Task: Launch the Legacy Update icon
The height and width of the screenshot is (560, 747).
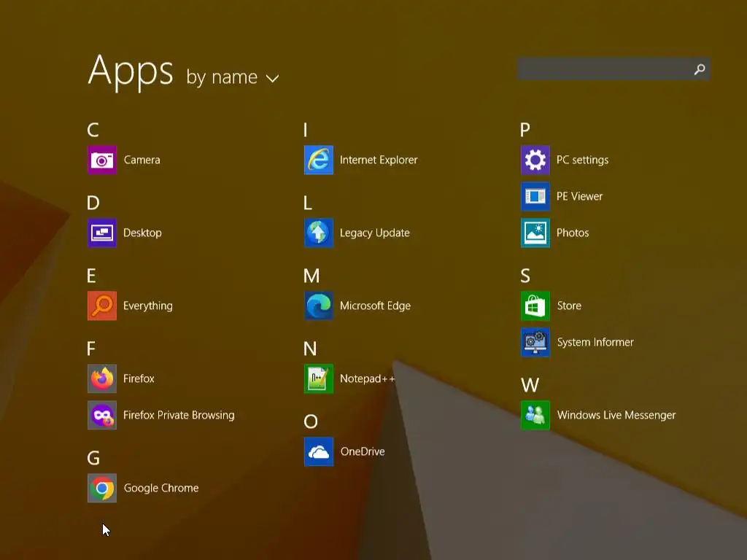Action: tap(319, 233)
